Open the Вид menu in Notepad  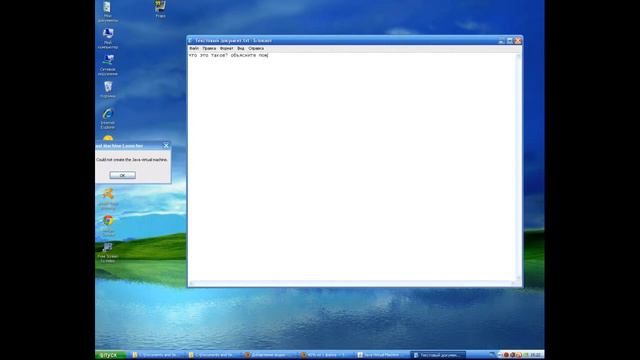[241, 48]
